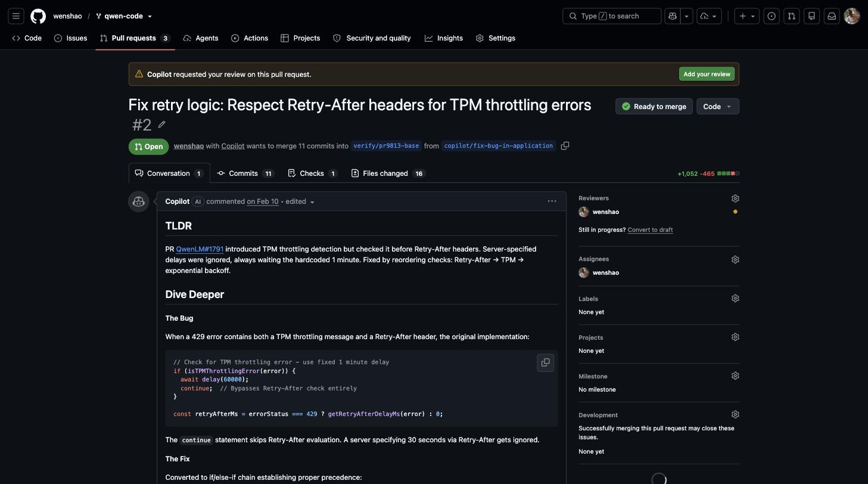Open the create new plus dropdown
This screenshot has width=868, height=484.
pos(747,16)
